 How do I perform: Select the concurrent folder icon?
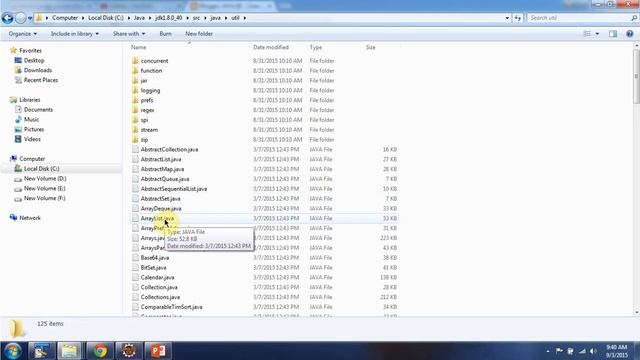tap(136, 61)
